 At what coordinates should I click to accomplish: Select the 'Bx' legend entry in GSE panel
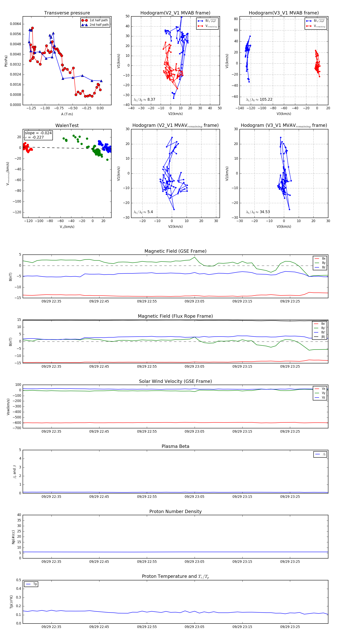point(320,259)
